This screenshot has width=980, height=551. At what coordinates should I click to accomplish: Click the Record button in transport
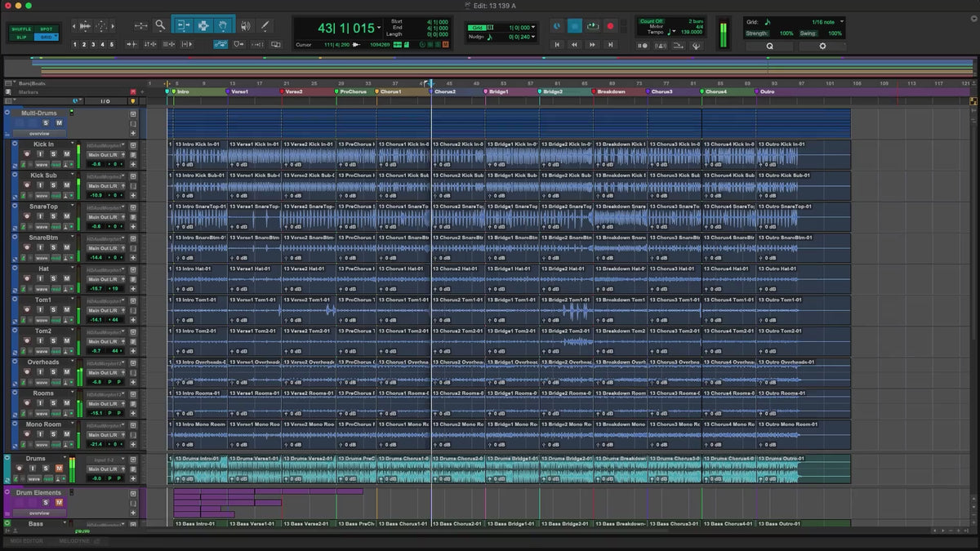(610, 26)
